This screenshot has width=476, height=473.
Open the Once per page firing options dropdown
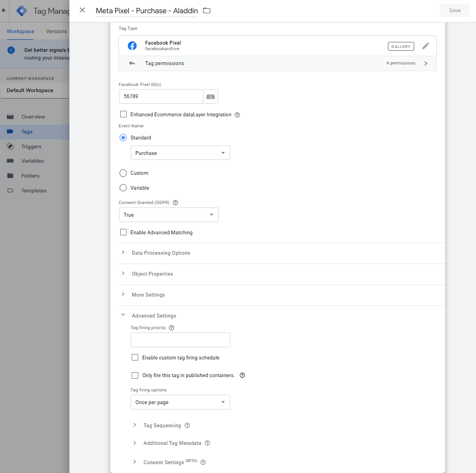click(x=180, y=402)
